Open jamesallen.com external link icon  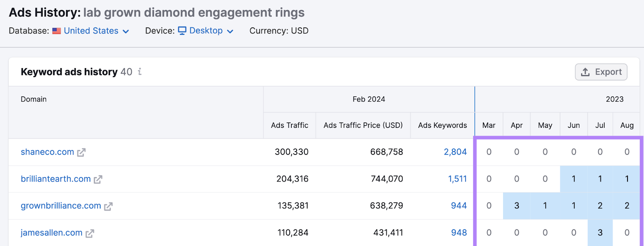click(90, 233)
